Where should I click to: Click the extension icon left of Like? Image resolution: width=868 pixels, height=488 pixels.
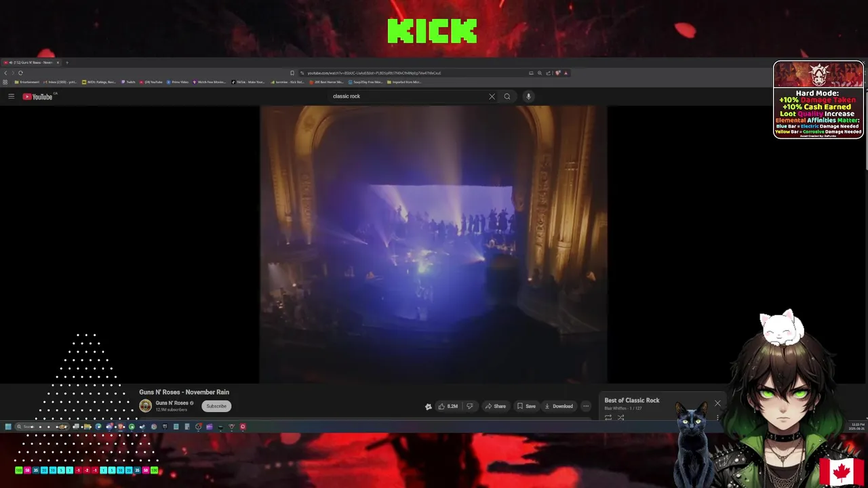click(x=428, y=407)
